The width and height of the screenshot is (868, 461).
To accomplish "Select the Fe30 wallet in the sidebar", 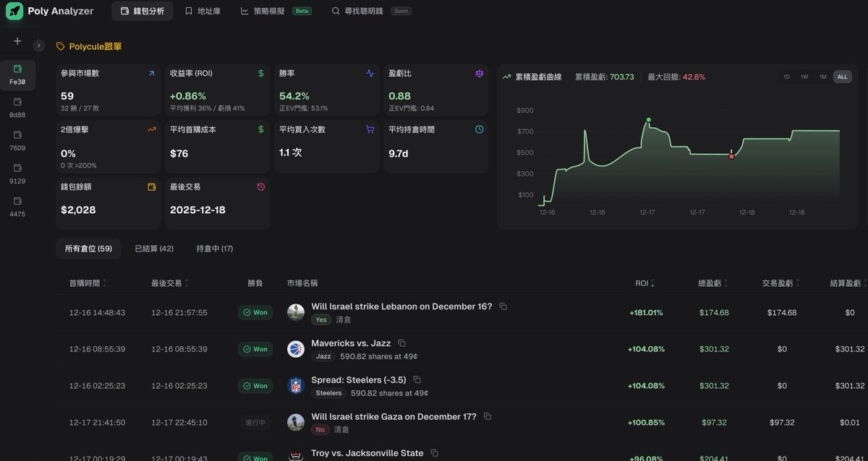I will click(16, 74).
